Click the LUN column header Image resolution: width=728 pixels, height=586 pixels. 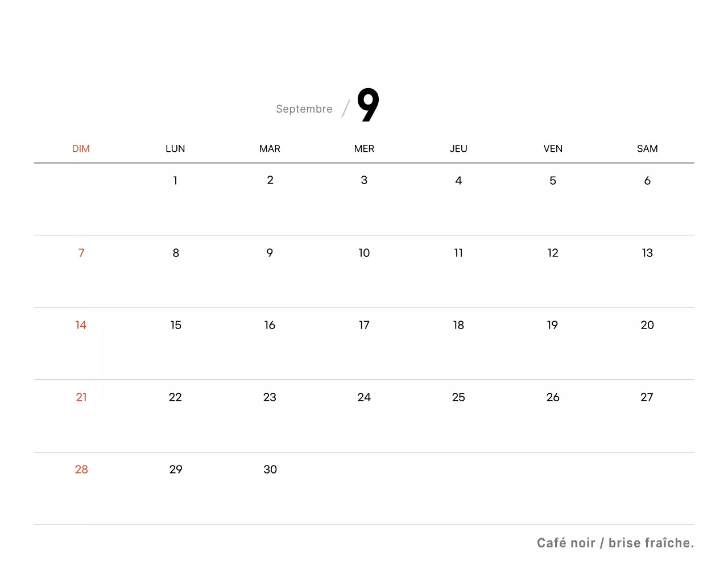tap(175, 148)
